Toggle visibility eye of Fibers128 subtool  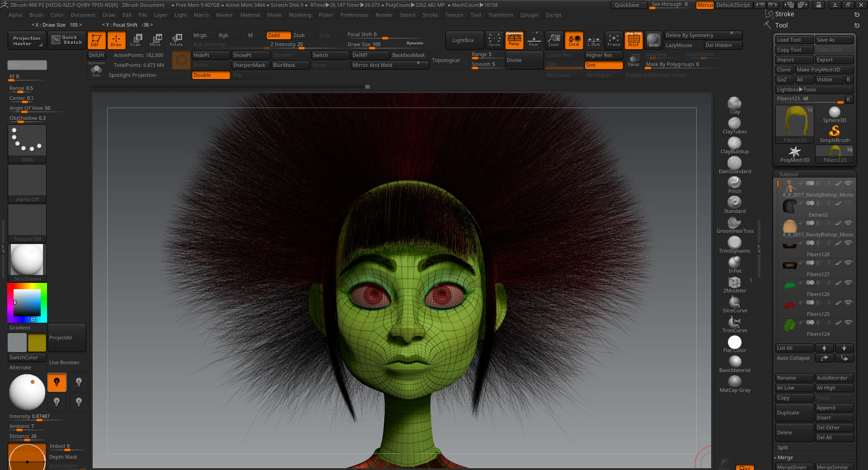tap(849, 243)
